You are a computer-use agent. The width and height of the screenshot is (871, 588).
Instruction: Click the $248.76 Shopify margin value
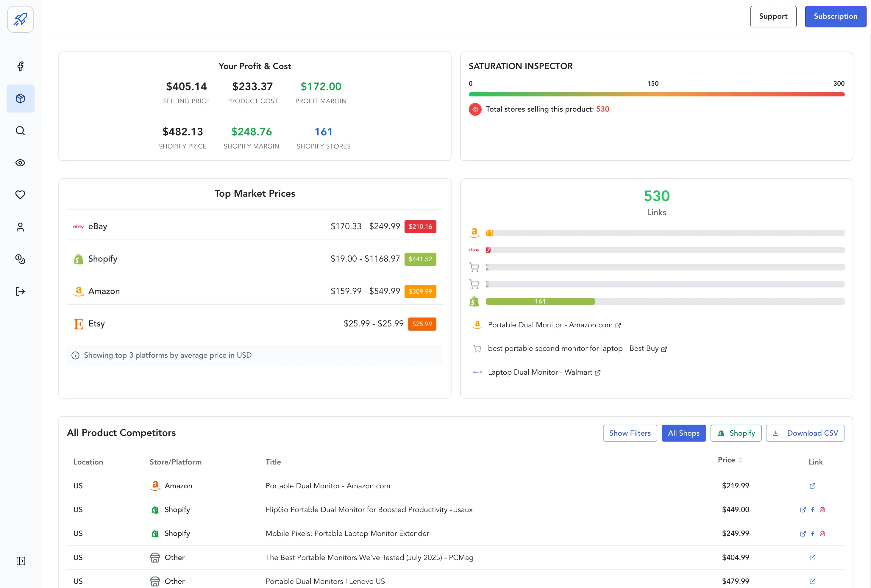(252, 132)
